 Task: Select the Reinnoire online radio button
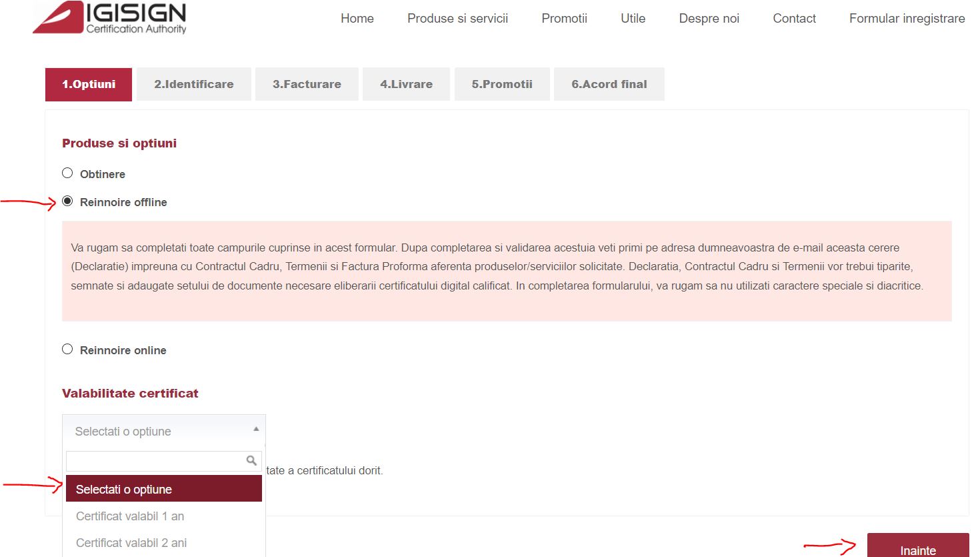coord(67,350)
